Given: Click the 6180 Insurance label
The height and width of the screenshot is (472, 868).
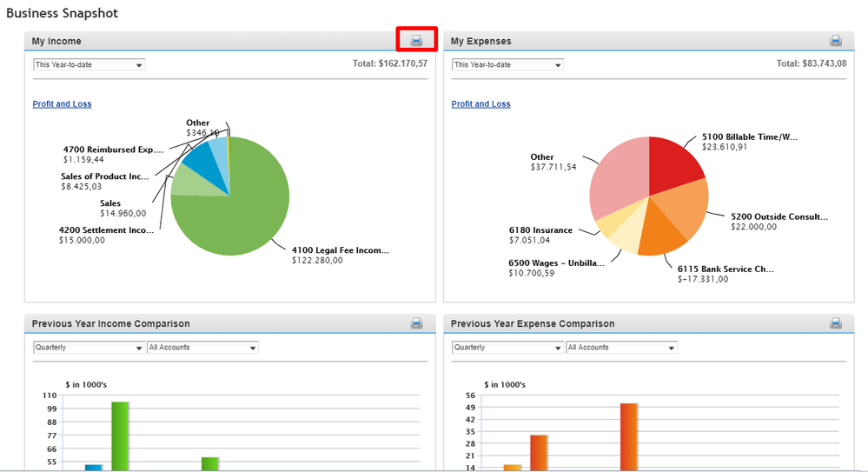Looking at the screenshot, I should (x=540, y=235).
